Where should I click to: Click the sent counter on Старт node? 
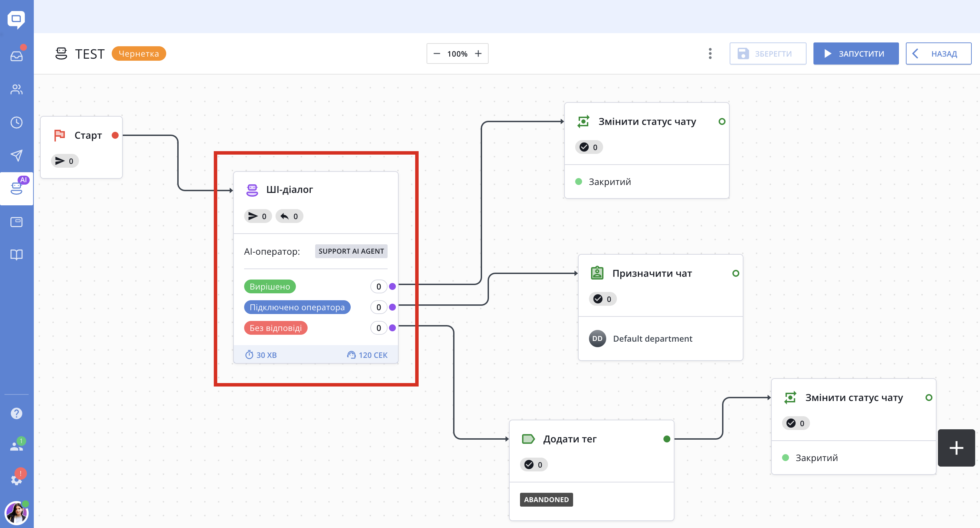click(65, 161)
